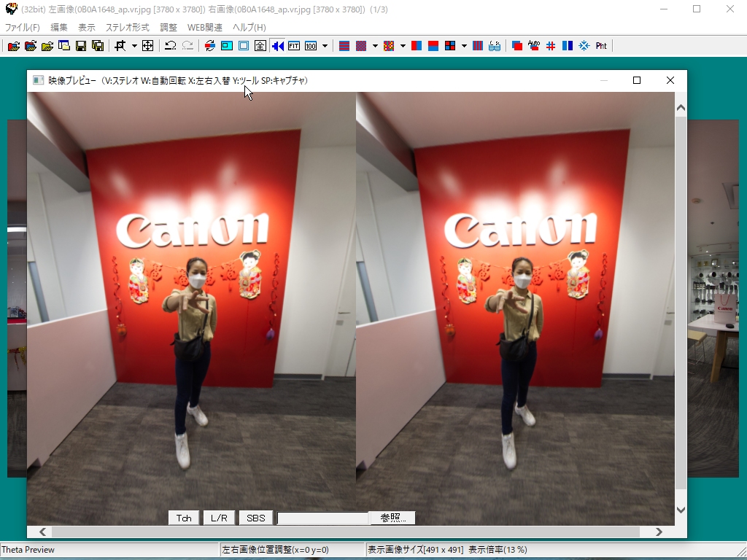Select the checkerboard stereo format icon

(361, 46)
